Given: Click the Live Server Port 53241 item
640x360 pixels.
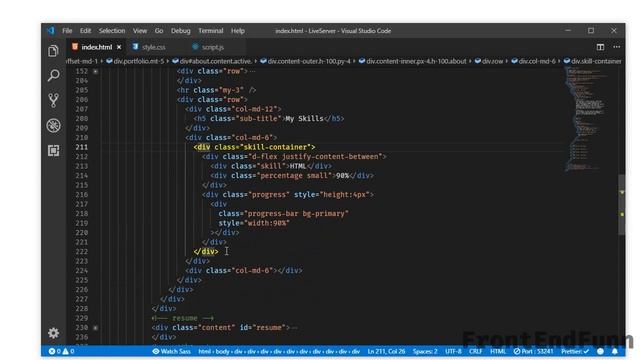Looking at the screenshot, I should [533, 351].
